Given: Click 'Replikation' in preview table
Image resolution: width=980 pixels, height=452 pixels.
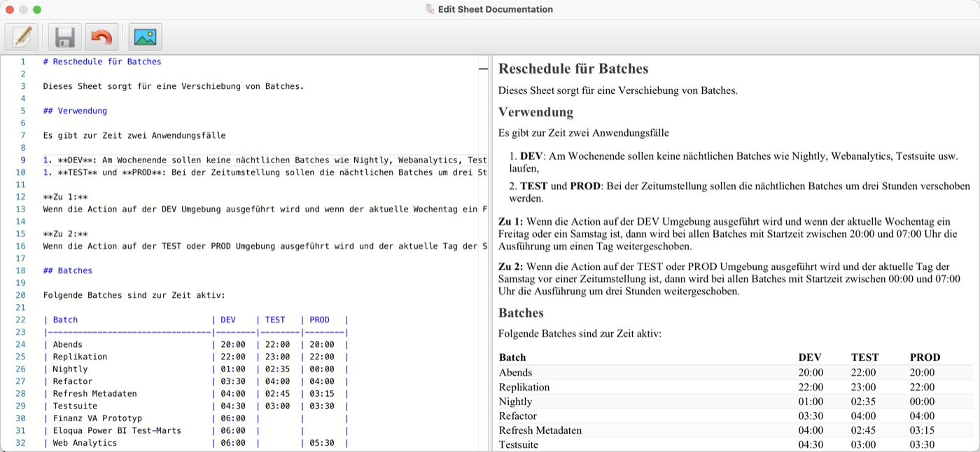Looking at the screenshot, I should coord(524,387).
